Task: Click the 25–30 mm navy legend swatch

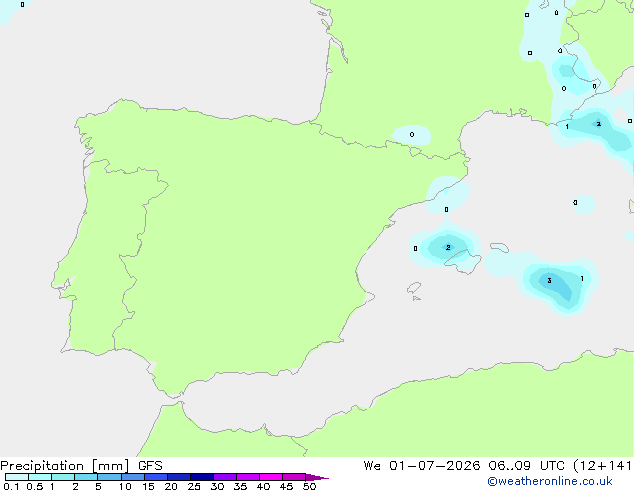Action: pos(202,477)
